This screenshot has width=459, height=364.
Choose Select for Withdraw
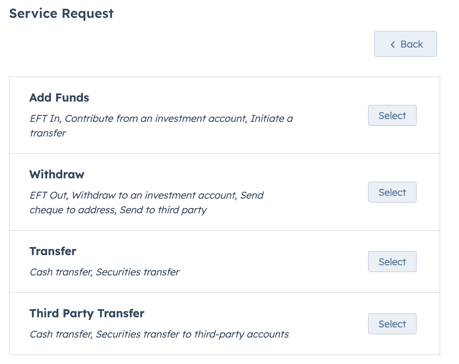[392, 192]
